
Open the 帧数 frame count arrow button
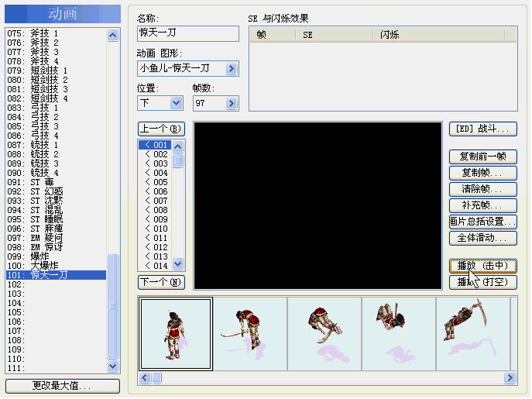231,103
